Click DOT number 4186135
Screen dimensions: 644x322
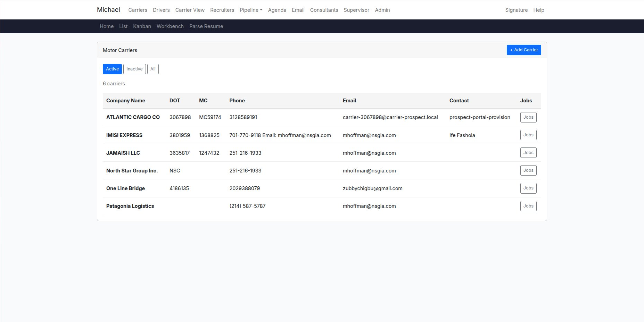tap(179, 188)
